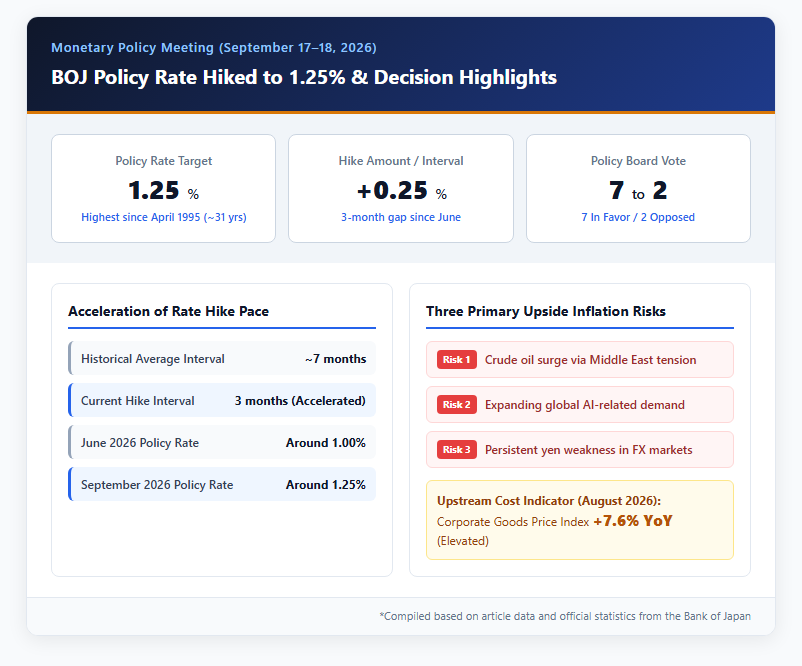This screenshot has width=802, height=666.
Task: Select the infographic title about BOJ policy rate
Action: point(304,77)
